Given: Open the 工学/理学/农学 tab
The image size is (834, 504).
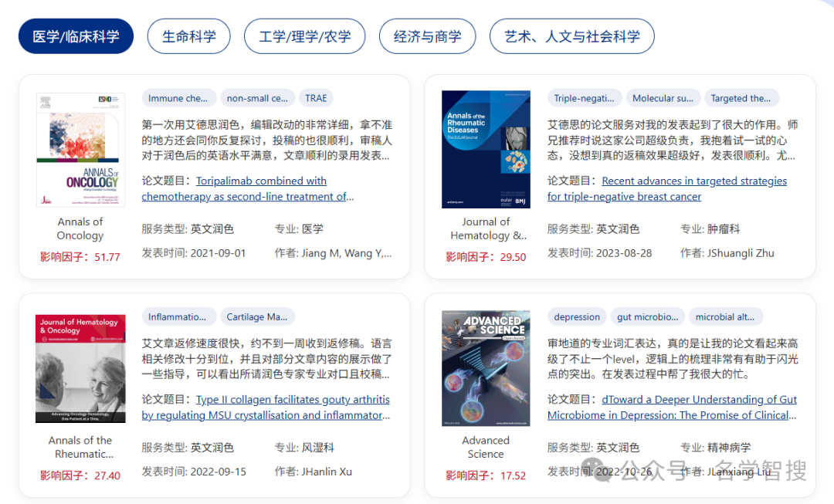Looking at the screenshot, I should tap(304, 36).
